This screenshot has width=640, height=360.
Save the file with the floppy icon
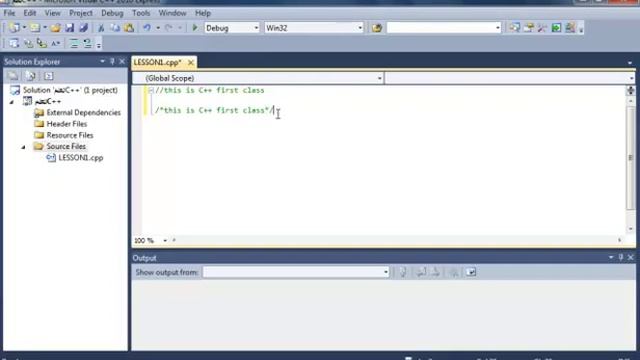tap(69, 28)
